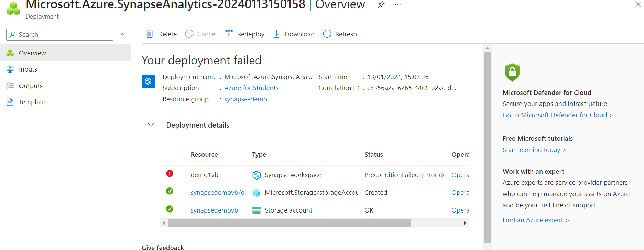Open the synapse-demo resource group link

tap(245, 99)
